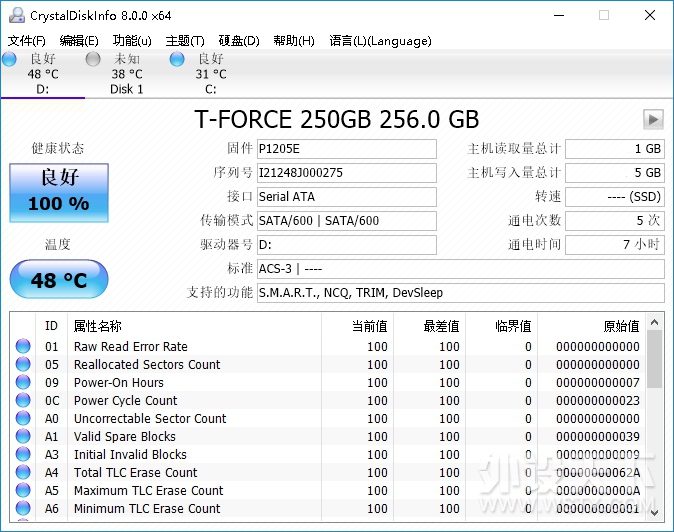Open the 功能(u) menu

[x=132, y=41]
